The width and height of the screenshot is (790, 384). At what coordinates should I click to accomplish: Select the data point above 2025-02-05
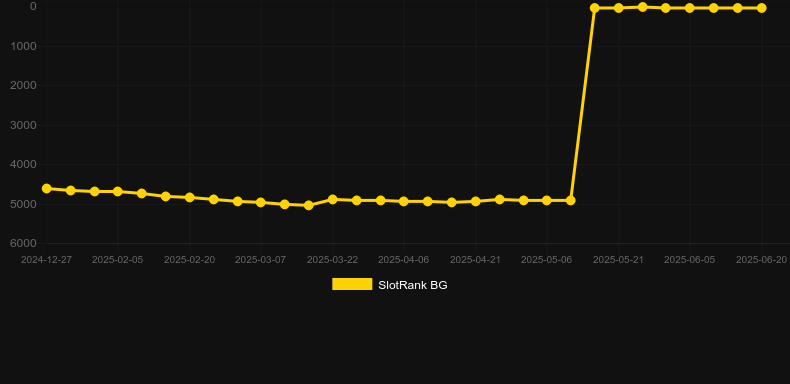(118, 191)
